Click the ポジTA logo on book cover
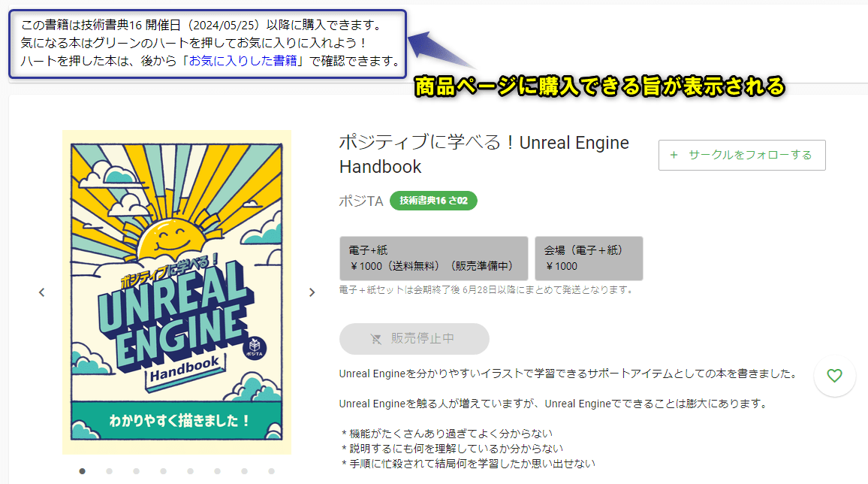 pos(255,348)
